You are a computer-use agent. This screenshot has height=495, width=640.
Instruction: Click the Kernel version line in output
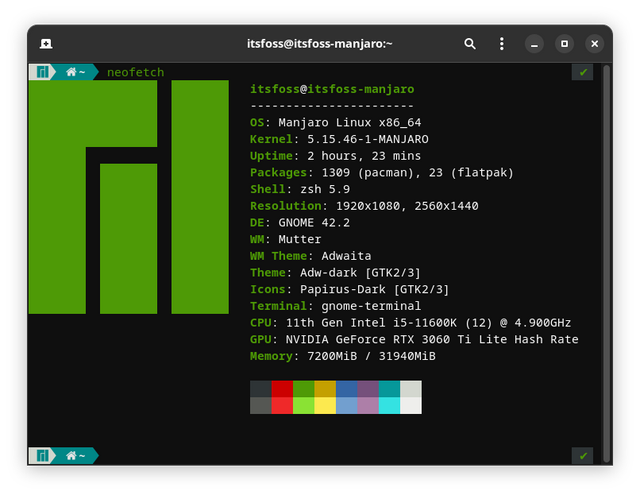(x=339, y=139)
